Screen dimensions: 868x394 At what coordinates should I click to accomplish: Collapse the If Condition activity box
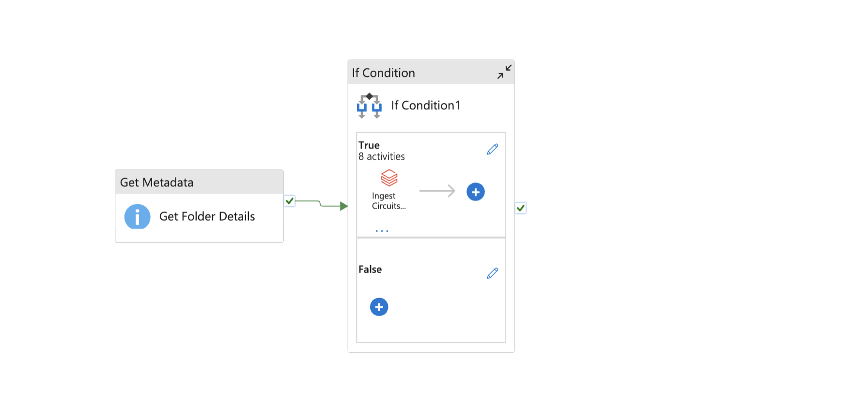504,72
